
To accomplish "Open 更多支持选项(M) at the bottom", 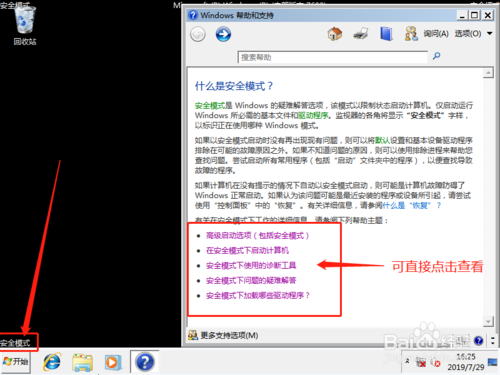I will coord(223,335).
